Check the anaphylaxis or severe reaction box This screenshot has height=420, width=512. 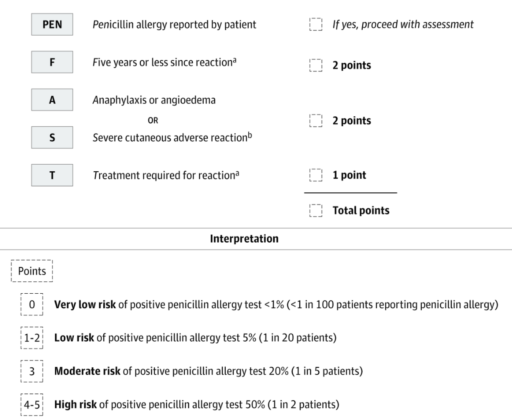pyautogui.click(x=316, y=121)
